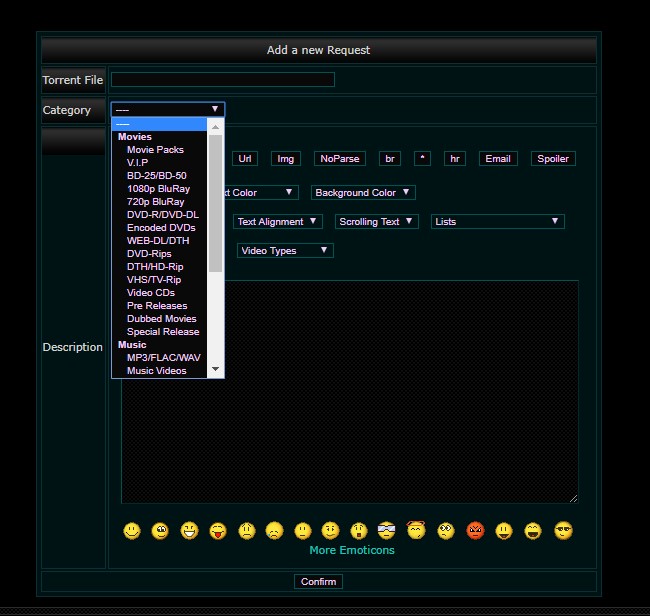The image size is (650, 616).
Task: Open the Video Types dropdown
Action: 285,251
